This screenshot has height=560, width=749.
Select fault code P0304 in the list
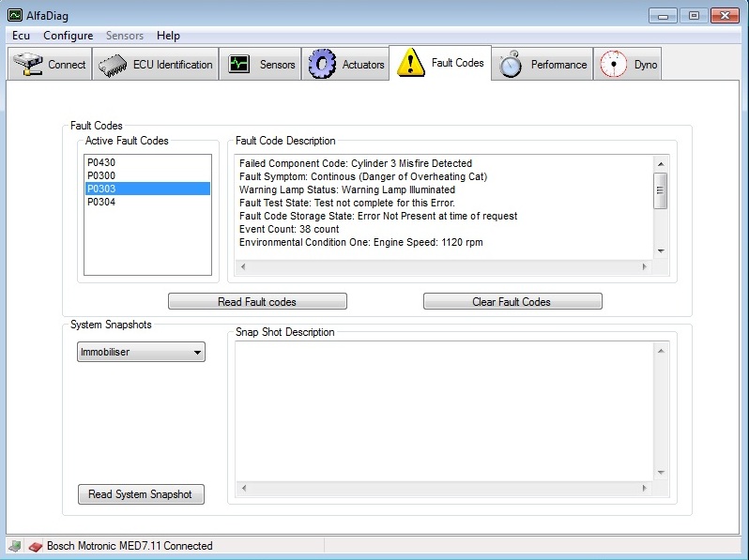coord(101,202)
